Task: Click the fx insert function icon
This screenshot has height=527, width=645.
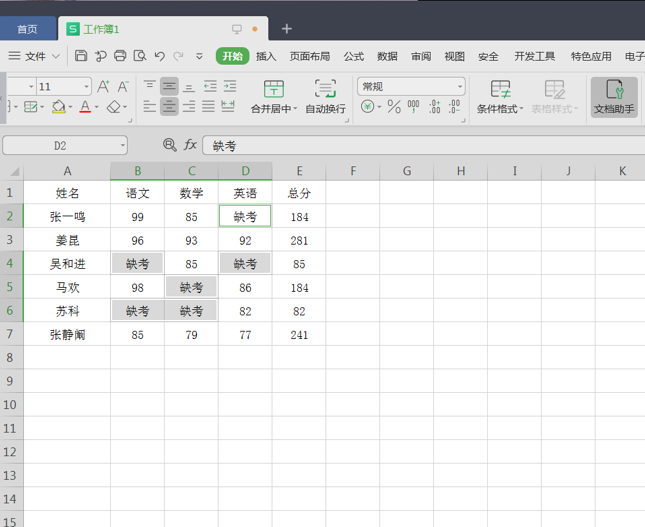Action: tap(190, 145)
